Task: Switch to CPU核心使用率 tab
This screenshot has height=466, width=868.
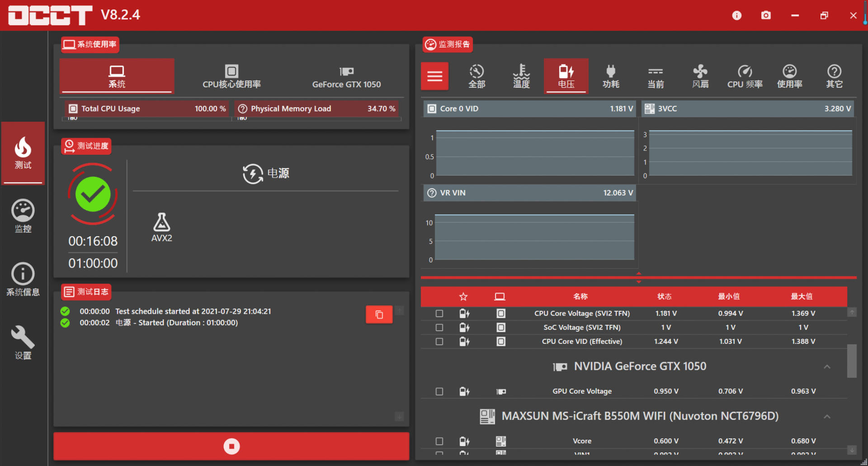Action: pos(231,76)
